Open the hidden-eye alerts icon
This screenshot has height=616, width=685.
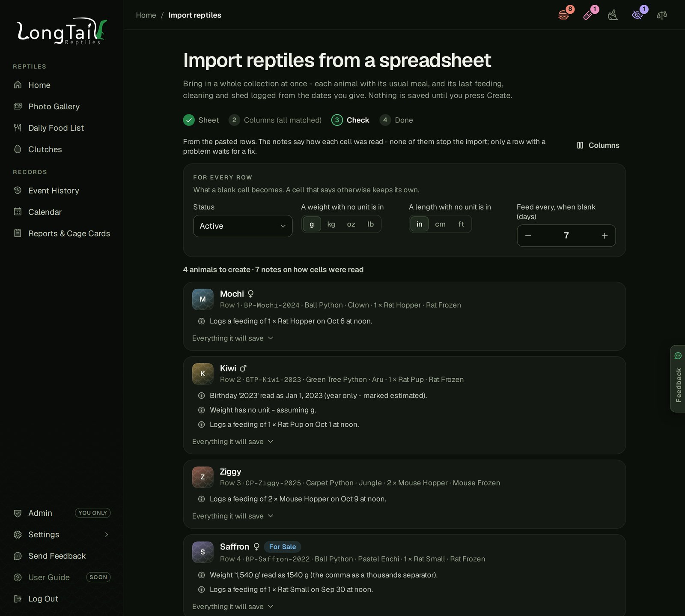point(637,15)
